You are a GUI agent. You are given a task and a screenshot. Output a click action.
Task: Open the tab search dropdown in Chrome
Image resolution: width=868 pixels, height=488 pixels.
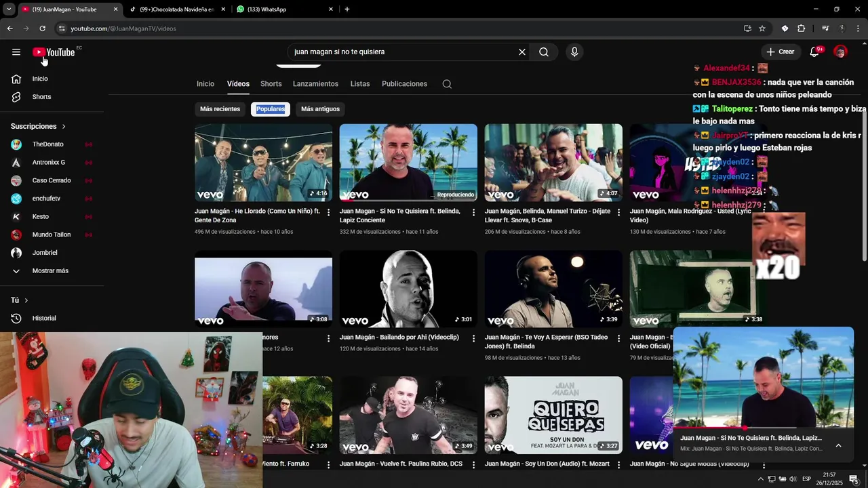tap(8, 9)
